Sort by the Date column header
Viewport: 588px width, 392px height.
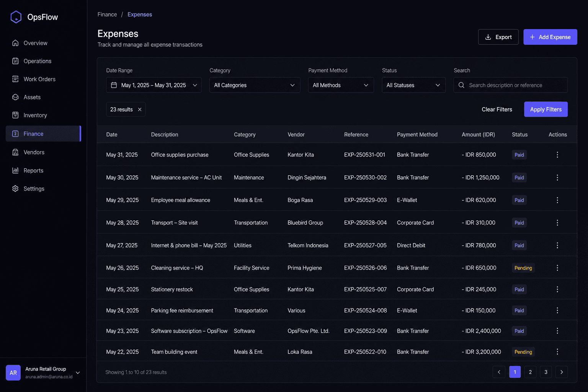[x=112, y=134]
